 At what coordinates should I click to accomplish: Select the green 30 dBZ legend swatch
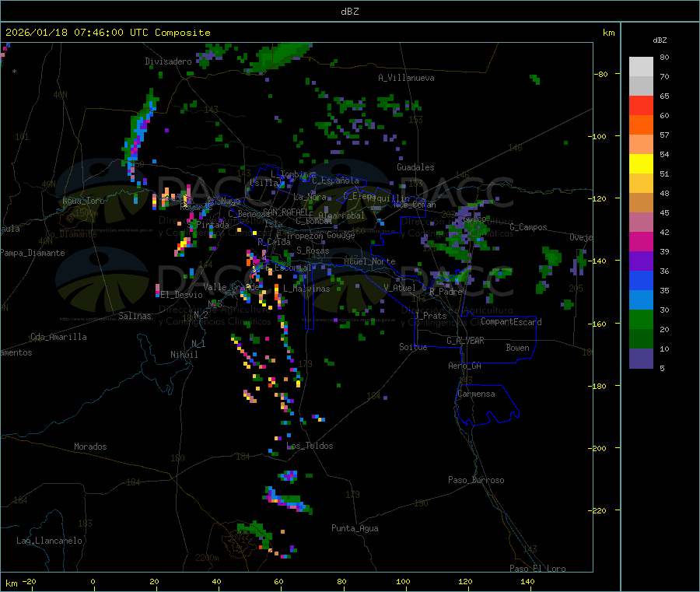641,319
